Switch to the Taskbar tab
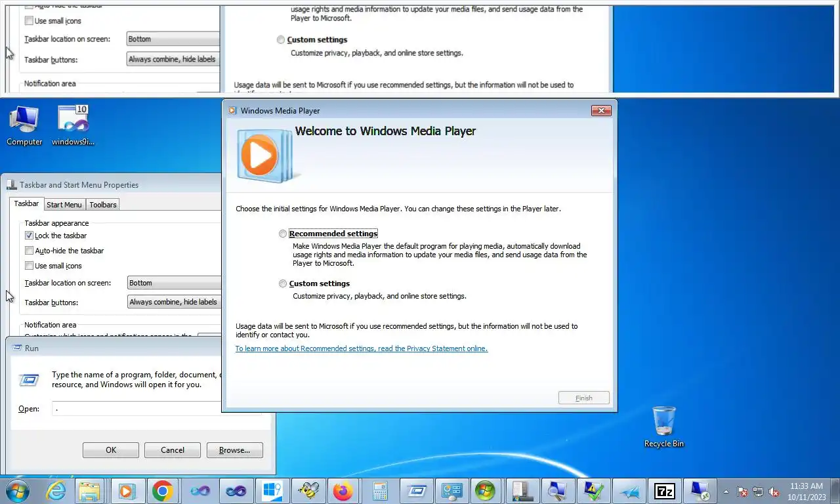 pyautogui.click(x=26, y=204)
